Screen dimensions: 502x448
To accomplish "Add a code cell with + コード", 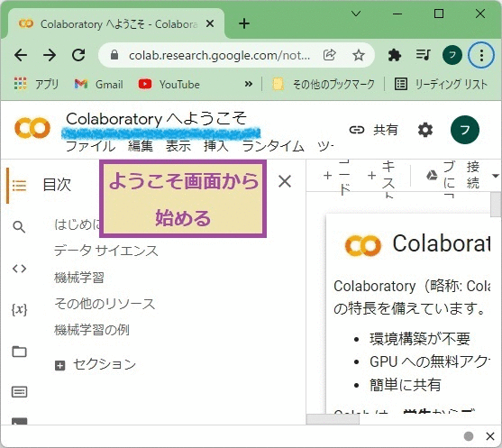I will [338, 176].
